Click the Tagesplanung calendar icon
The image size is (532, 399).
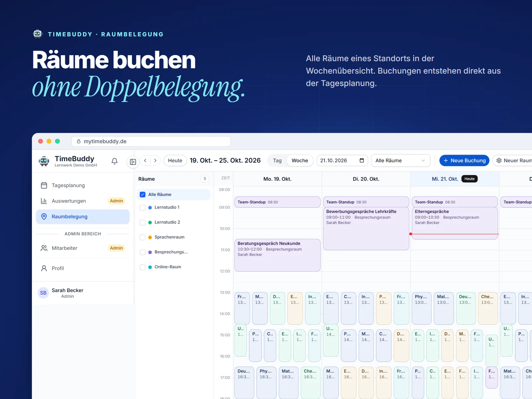pos(44,186)
